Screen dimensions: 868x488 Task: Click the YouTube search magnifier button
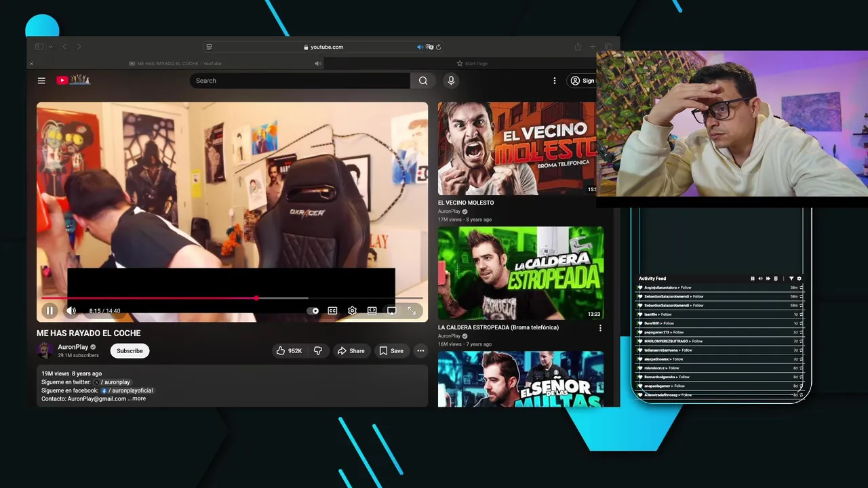point(423,81)
